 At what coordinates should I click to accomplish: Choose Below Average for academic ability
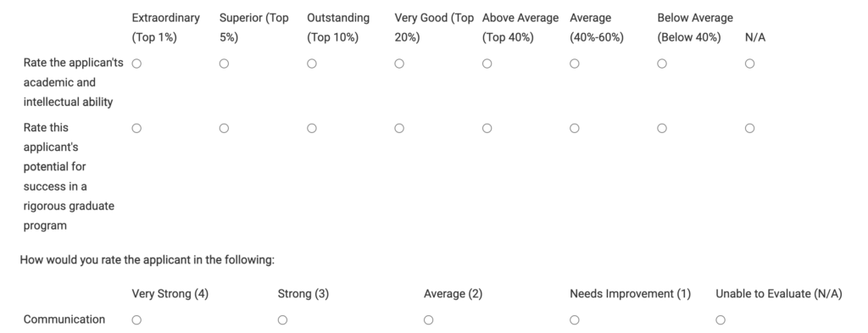tap(662, 64)
